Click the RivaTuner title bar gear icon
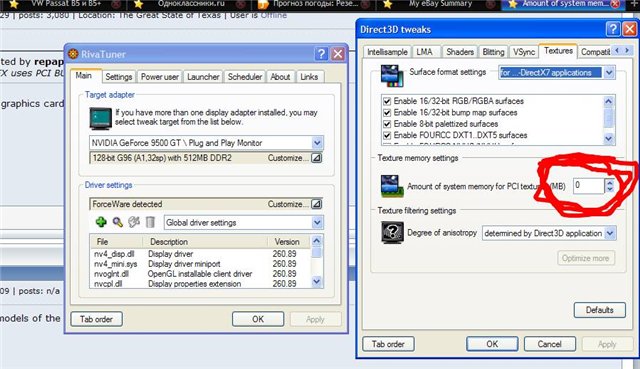640x369 pixels. coord(73,54)
